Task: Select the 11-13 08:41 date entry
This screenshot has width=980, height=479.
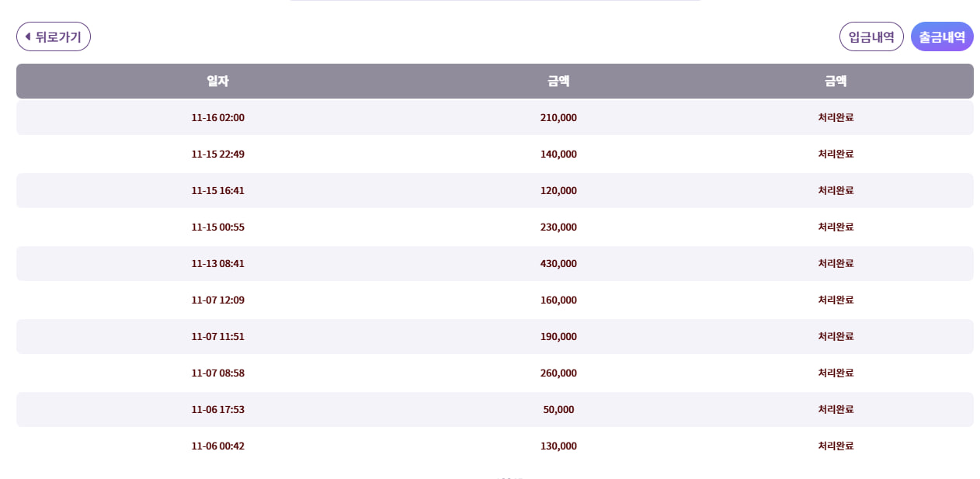Action: 217,264
